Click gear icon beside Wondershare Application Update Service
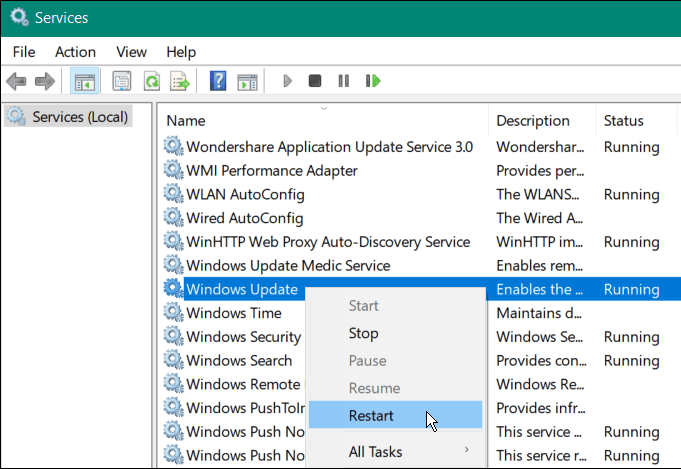 173,146
